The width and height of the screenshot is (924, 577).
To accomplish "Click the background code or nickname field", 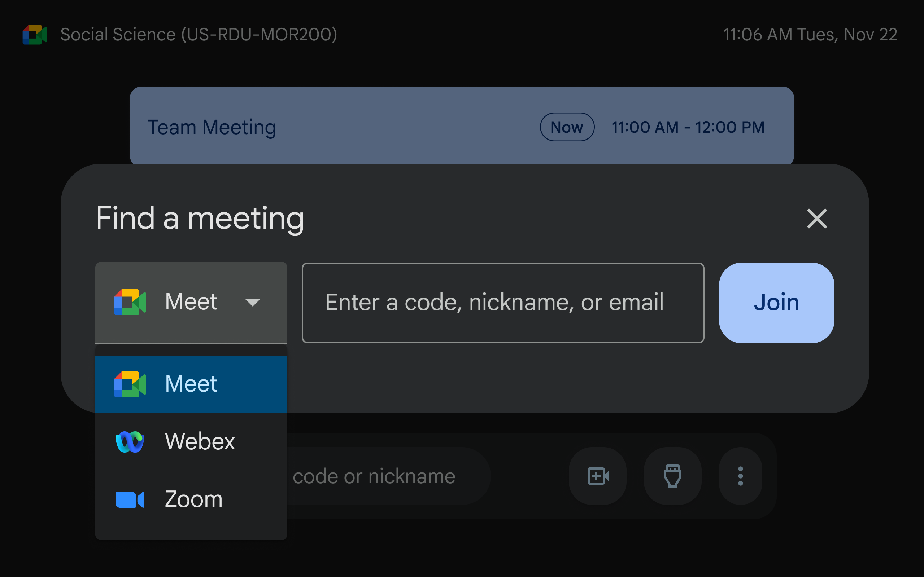I will 382,476.
